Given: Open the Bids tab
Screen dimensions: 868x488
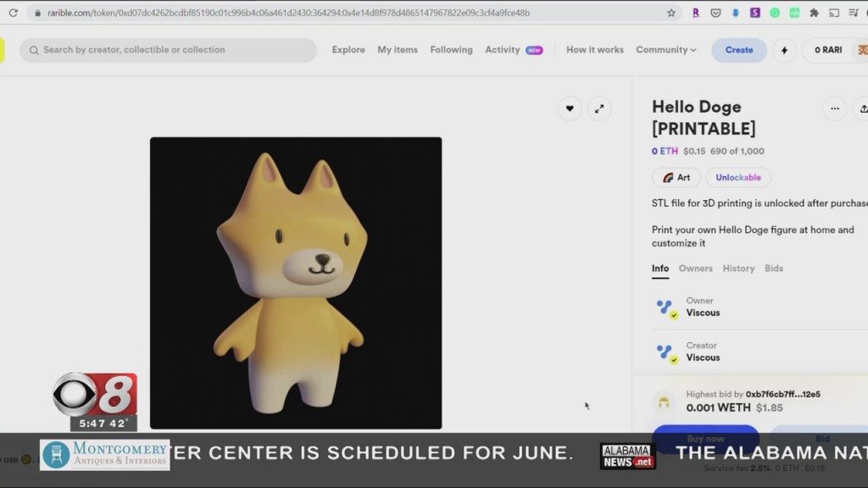Looking at the screenshot, I should [x=774, y=269].
